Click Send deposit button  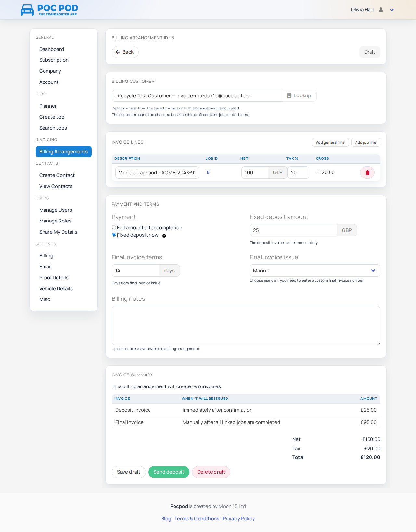point(169,472)
